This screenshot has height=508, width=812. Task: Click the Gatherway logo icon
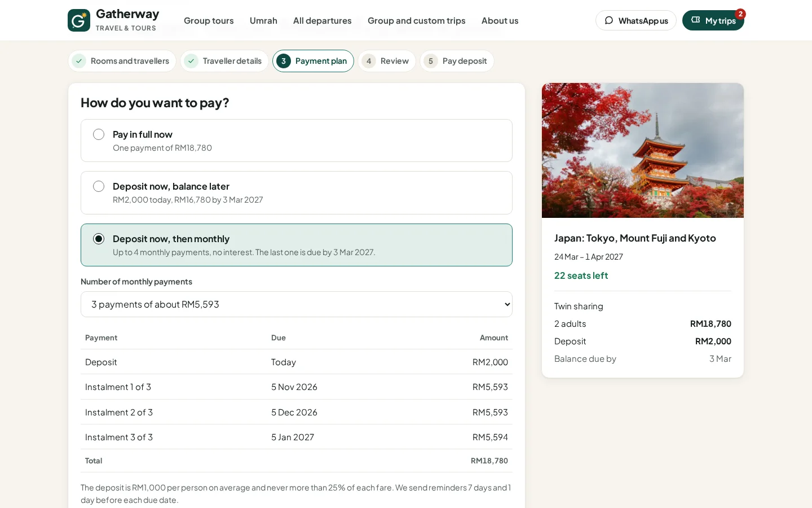pos(79,20)
